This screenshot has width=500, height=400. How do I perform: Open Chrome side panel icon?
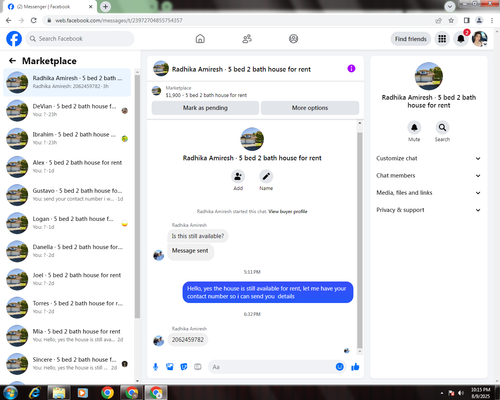point(467,20)
